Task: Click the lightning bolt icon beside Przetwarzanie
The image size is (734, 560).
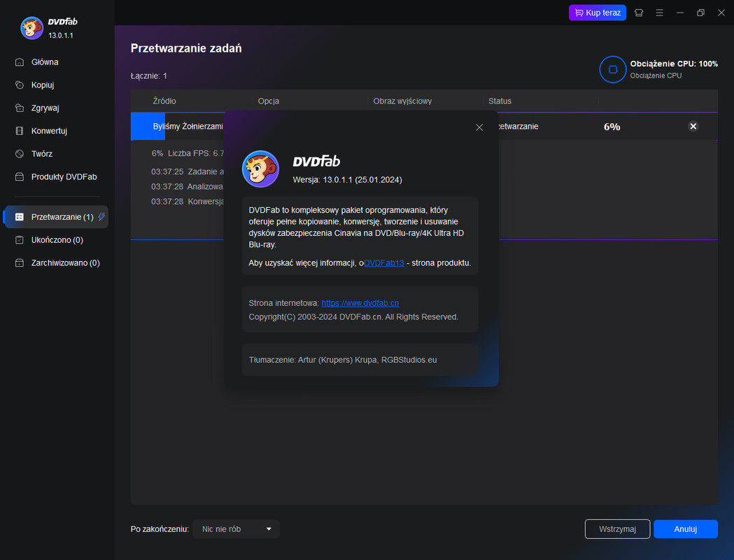Action: click(x=101, y=216)
